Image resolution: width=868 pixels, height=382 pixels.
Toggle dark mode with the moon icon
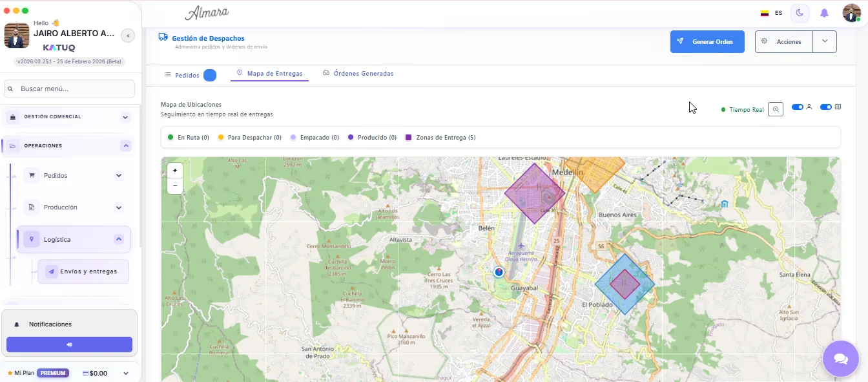[800, 13]
